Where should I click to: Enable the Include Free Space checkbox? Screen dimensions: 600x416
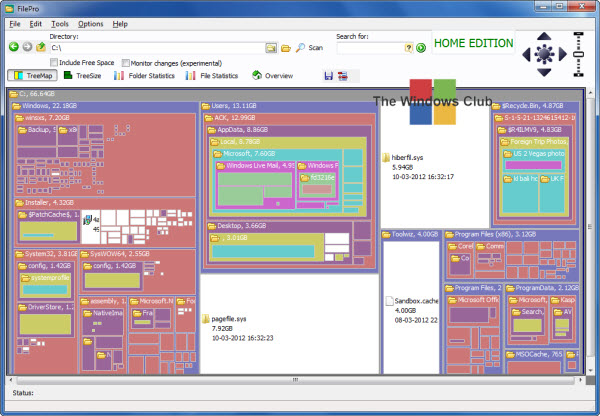pos(54,62)
